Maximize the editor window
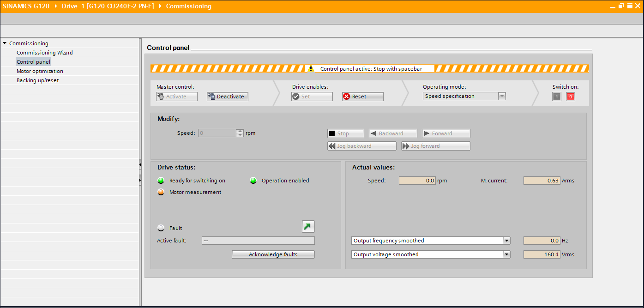This screenshot has height=308, width=644. tap(630, 6)
